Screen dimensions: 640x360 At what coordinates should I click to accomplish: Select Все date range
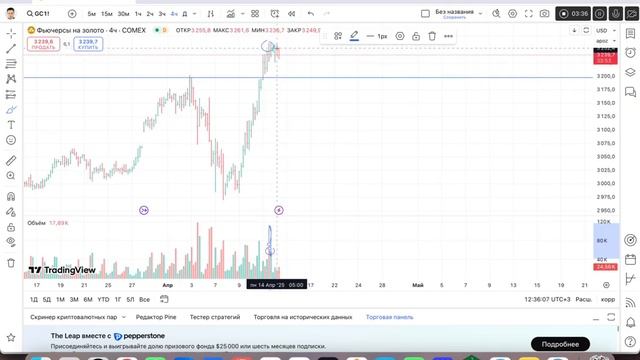144,300
